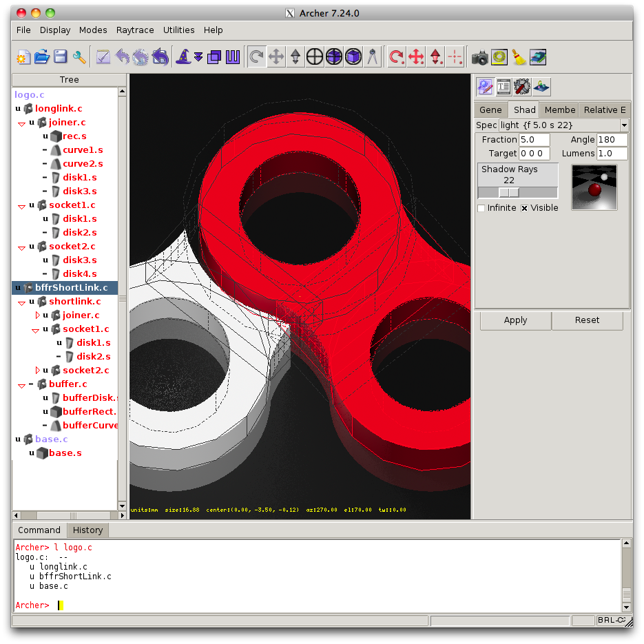Select the measure compass tool
This screenshot has width=644, height=644.
[373, 57]
